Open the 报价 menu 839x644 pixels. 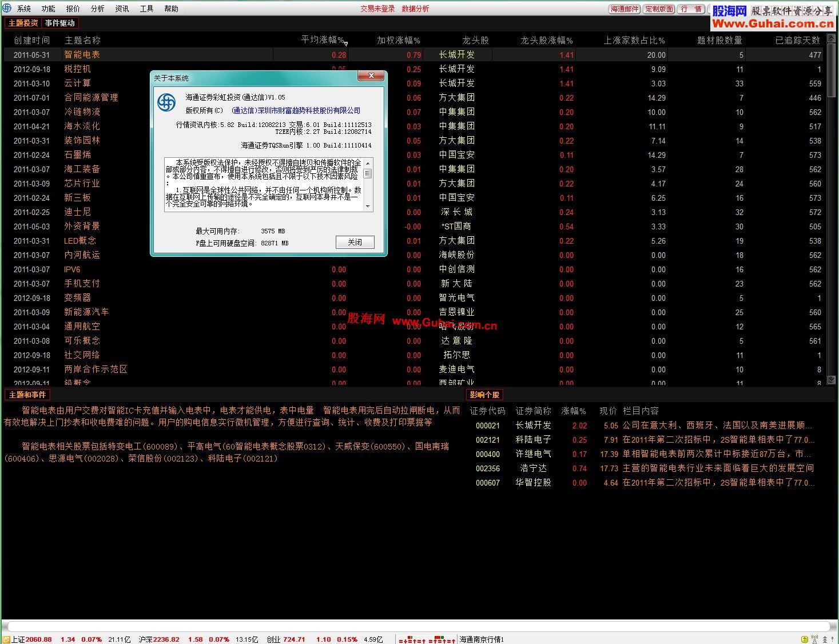pos(73,9)
